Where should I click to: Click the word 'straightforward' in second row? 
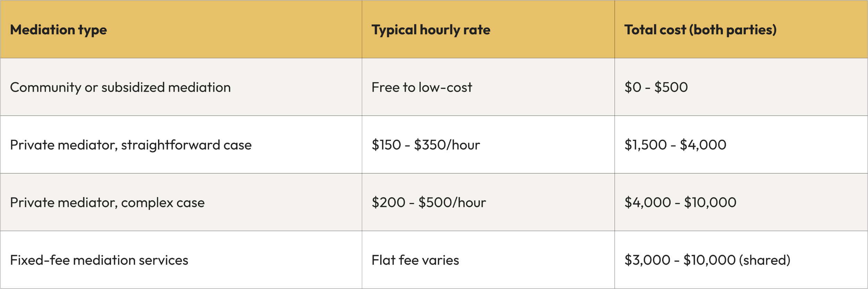pyautogui.click(x=170, y=145)
